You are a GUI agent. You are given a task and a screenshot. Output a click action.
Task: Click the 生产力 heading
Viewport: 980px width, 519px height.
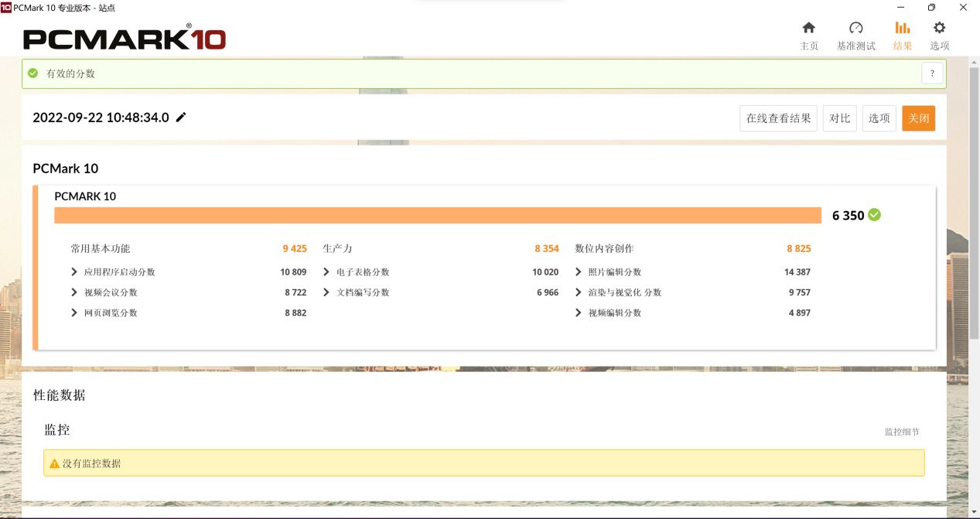click(x=337, y=248)
